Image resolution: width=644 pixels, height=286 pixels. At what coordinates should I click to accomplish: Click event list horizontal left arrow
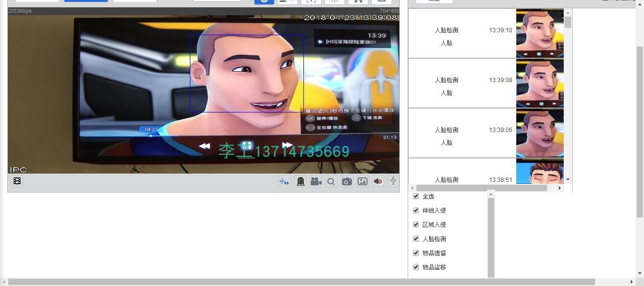pos(412,188)
